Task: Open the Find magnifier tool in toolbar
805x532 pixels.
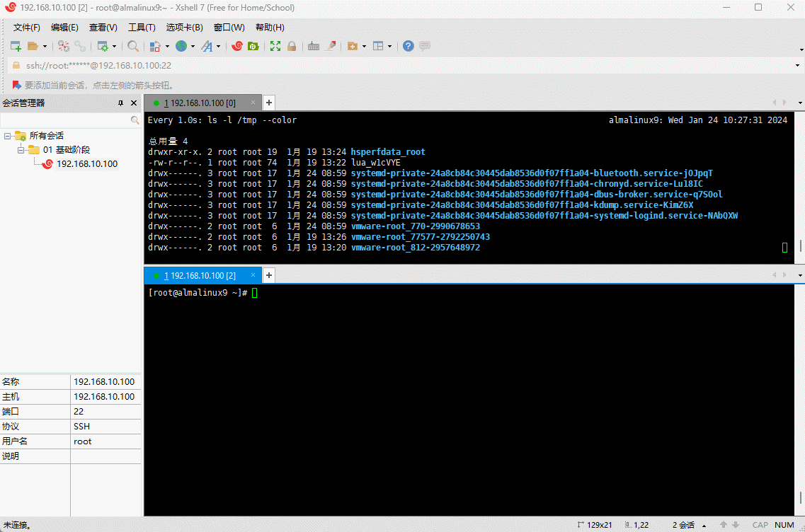Action: click(x=133, y=46)
